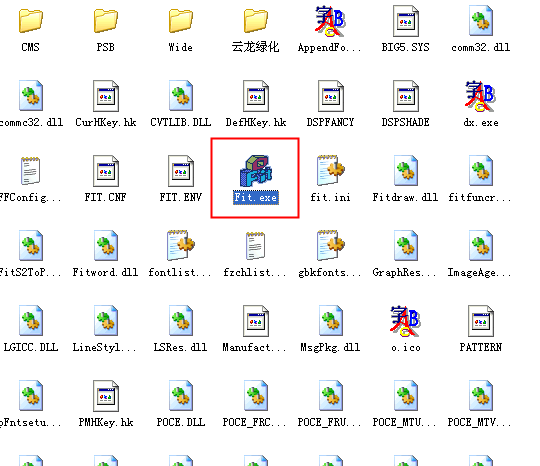Select MsgPkg.dll file
Screen dimensions: 540x466
pyautogui.click(x=331, y=321)
